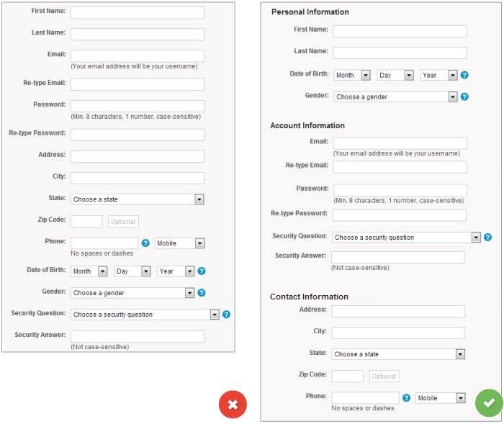Click the Security Question help icon in right form
This screenshot has height=424, width=504.
[487, 238]
